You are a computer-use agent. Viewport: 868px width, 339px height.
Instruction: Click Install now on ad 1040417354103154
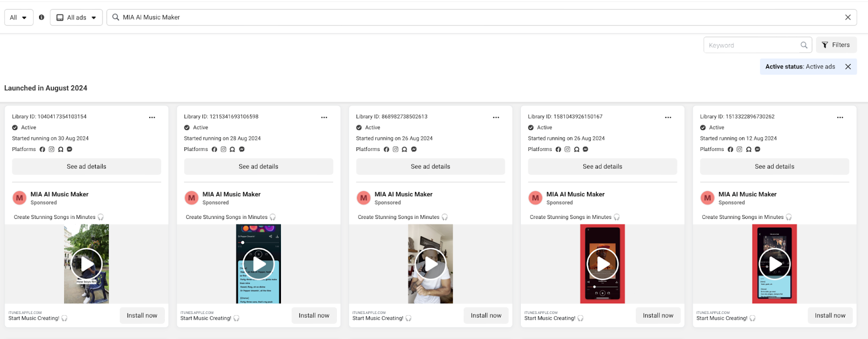click(x=142, y=316)
